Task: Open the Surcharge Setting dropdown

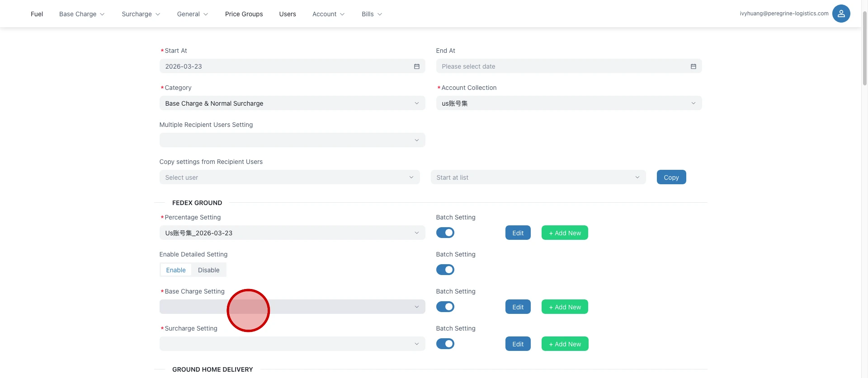Action: click(x=292, y=344)
